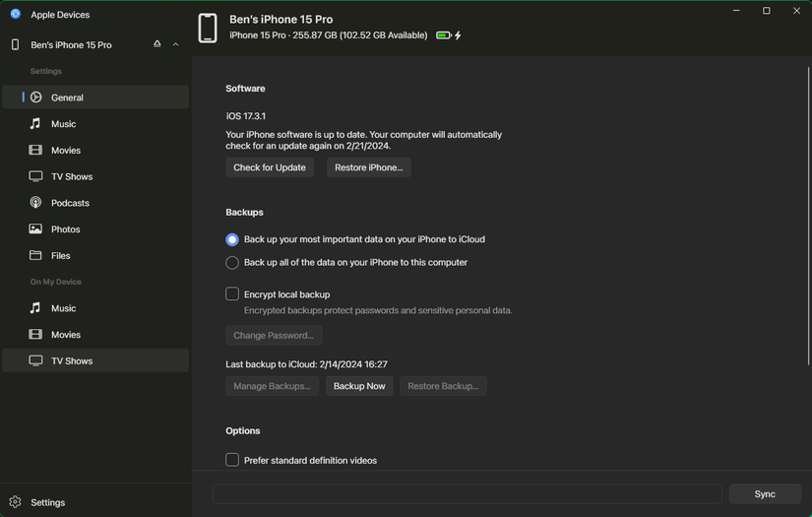The height and width of the screenshot is (517, 812).
Task: Collapse the Ben's iPhone 15 Pro device section
Action: tap(176, 44)
